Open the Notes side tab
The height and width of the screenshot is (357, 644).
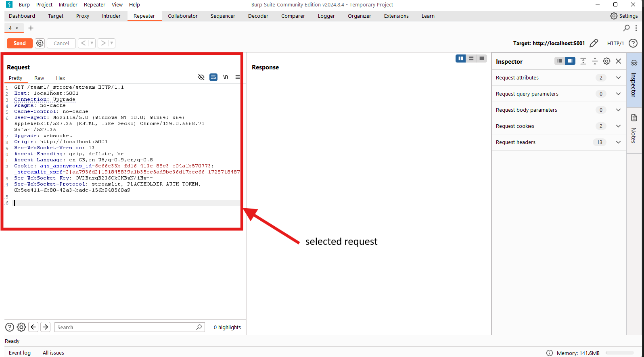coord(634,129)
